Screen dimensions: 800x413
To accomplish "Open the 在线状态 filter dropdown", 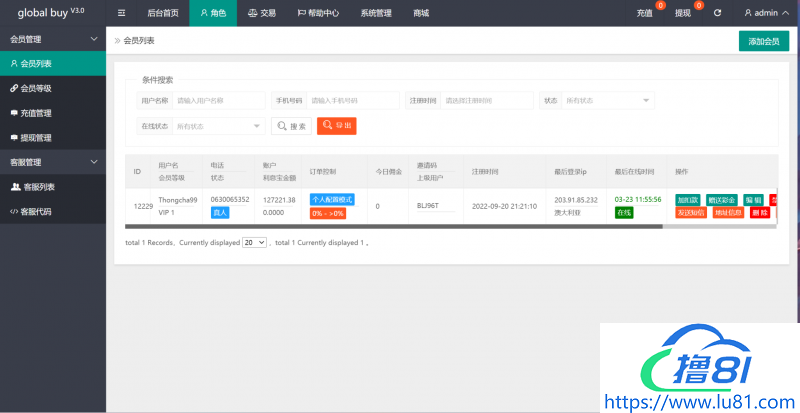I will (x=218, y=126).
